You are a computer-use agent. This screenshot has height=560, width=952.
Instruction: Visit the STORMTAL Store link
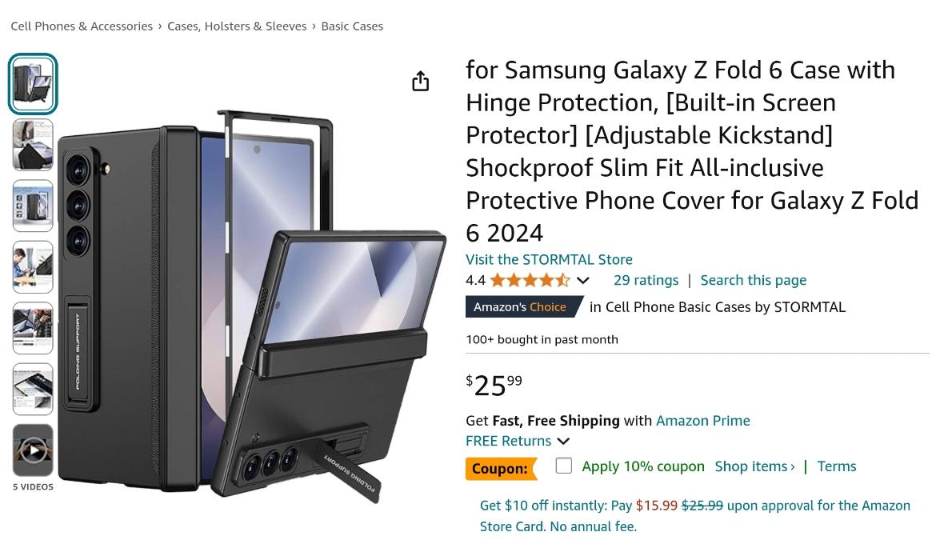point(549,259)
